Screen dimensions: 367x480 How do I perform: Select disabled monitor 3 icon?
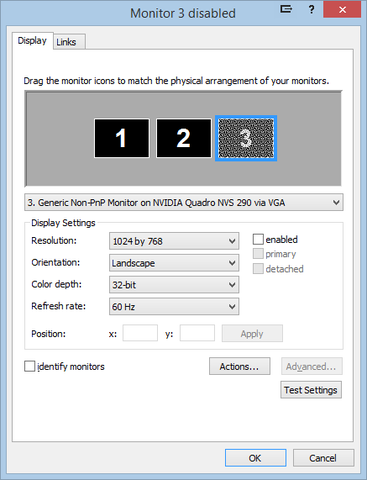[x=246, y=138]
